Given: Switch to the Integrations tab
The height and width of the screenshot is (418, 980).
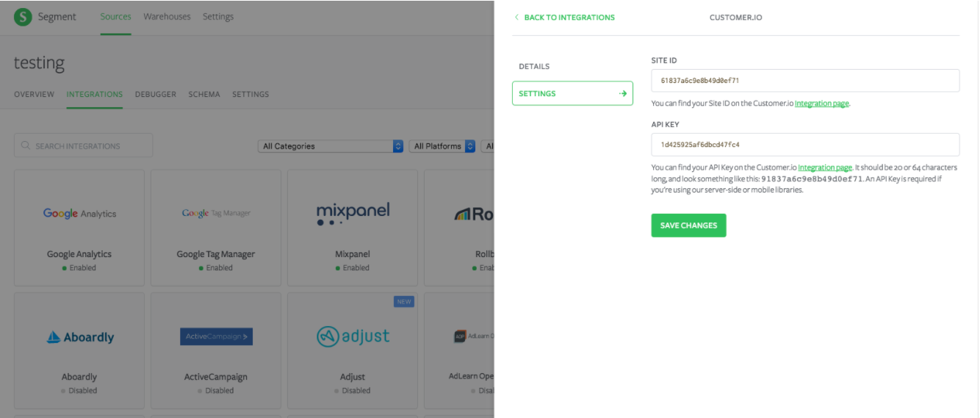Looking at the screenshot, I should point(94,94).
